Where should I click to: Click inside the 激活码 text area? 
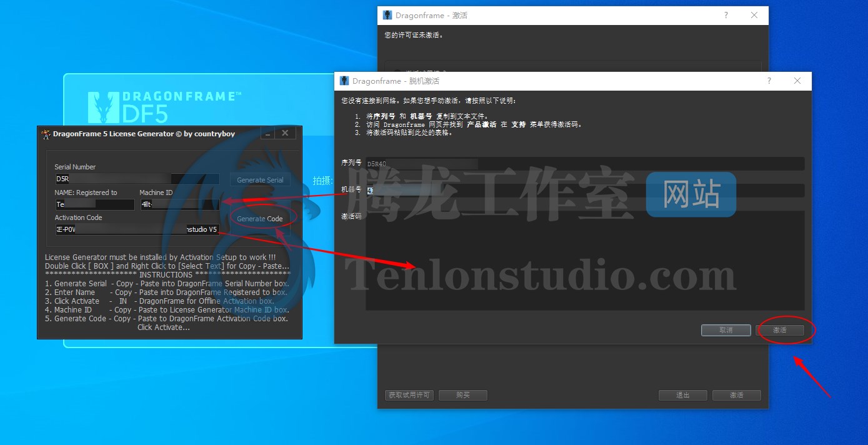pos(584,261)
